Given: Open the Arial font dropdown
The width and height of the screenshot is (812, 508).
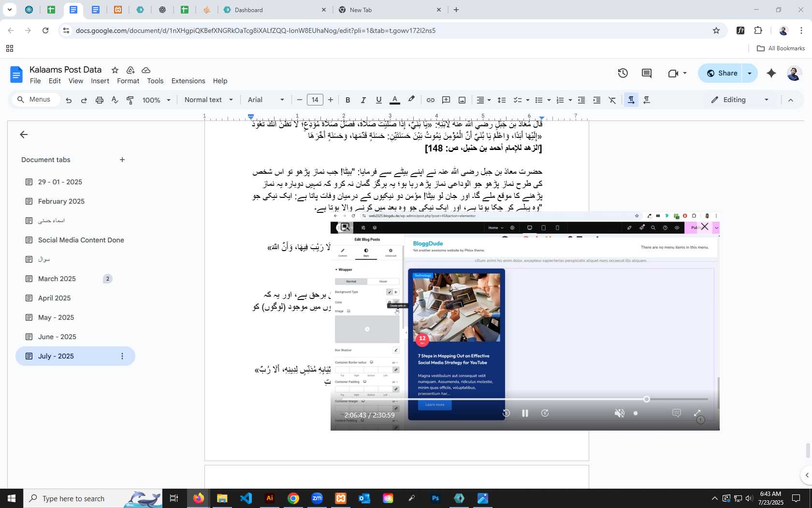Looking at the screenshot, I should [266, 100].
